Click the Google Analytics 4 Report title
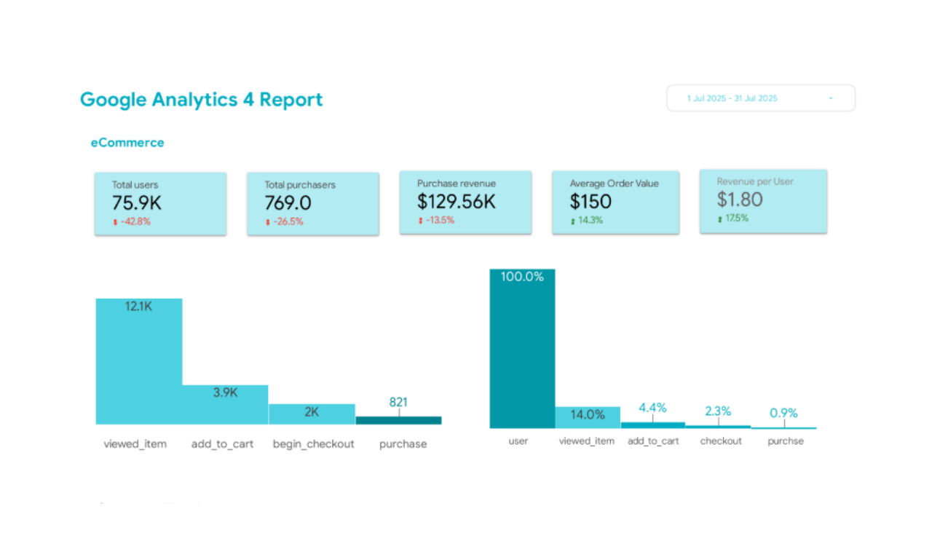 201,100
